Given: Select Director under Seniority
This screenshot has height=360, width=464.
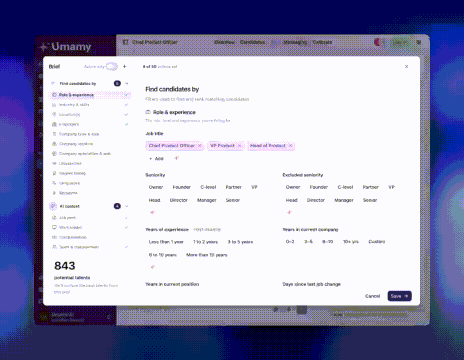Looking at the screenshot, I should point(179,200).
